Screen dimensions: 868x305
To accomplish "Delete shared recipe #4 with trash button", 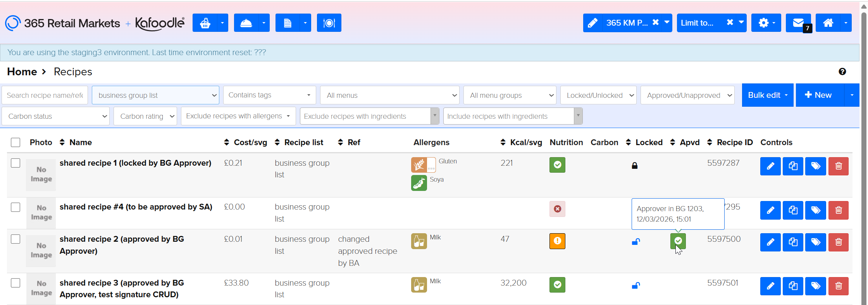I will tap(839, 210).
